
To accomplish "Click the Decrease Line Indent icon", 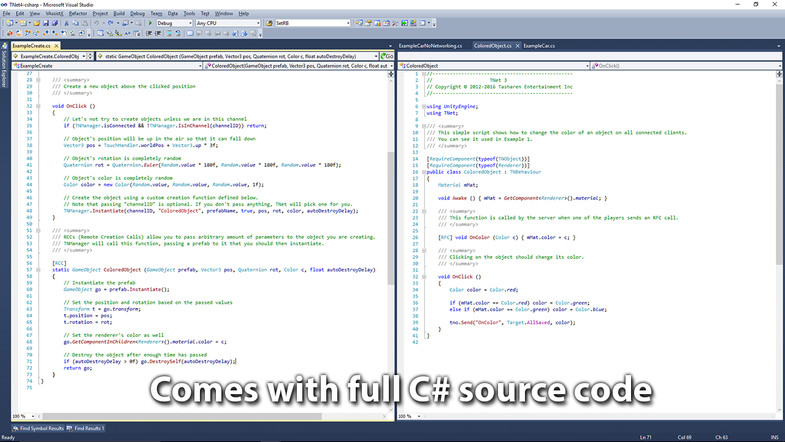I will click(149, 34).
